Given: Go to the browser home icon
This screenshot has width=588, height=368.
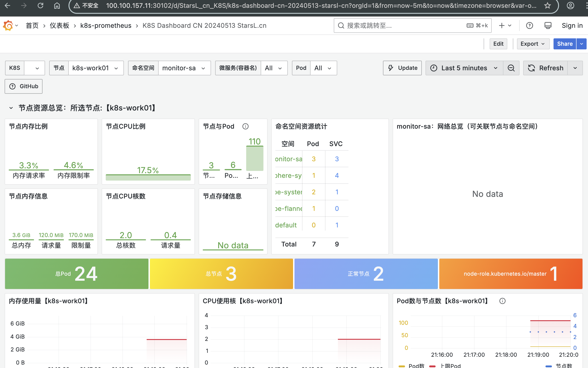Looking at the screenshot, I should [57, 5].
